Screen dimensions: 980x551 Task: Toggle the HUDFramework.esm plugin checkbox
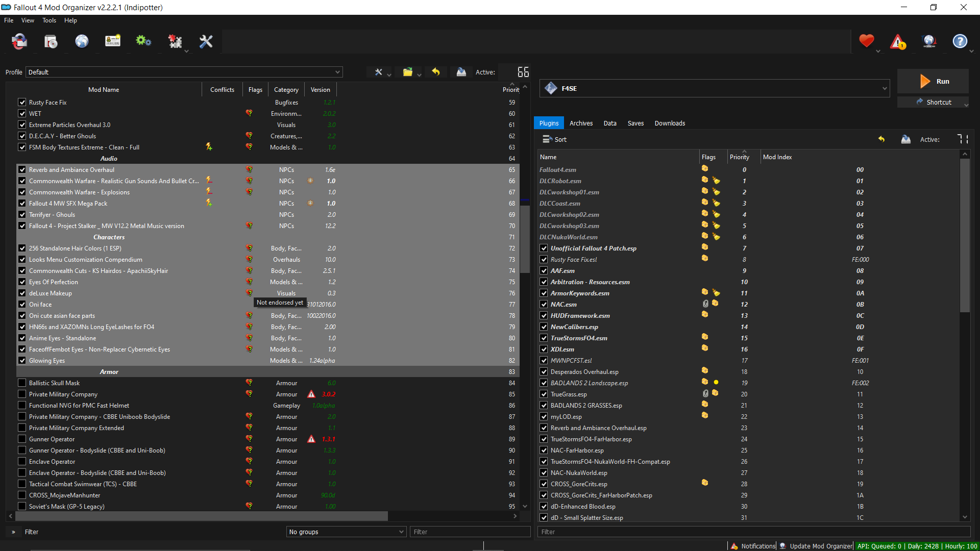point(544,316)
